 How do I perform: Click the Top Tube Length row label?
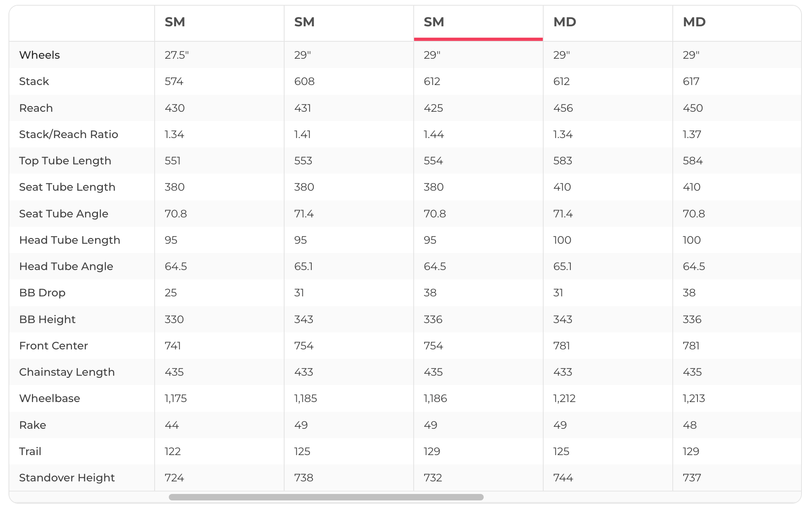tap(65, 161)
